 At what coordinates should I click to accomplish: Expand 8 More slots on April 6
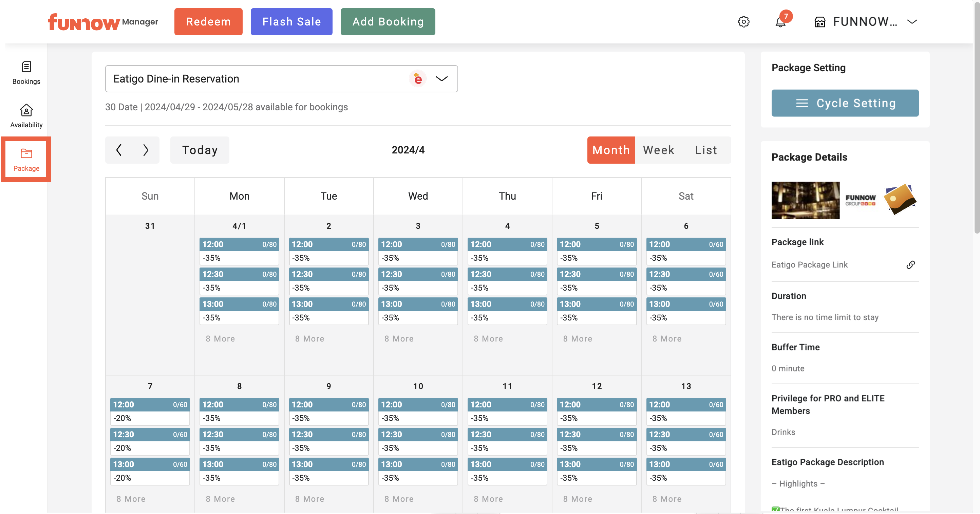pos(666,338)
